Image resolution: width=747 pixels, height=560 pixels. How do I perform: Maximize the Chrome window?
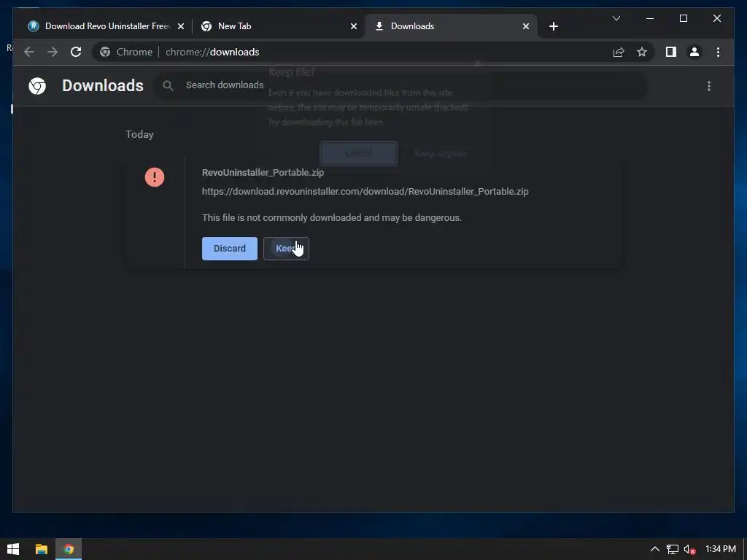point(683,18)
